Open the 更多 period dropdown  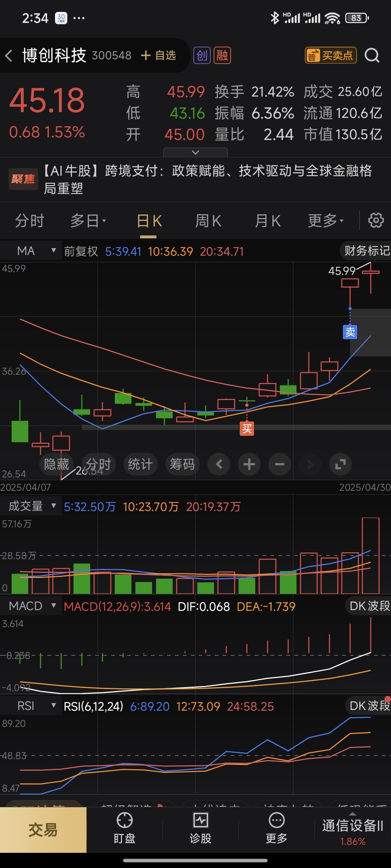pos(326,221)
